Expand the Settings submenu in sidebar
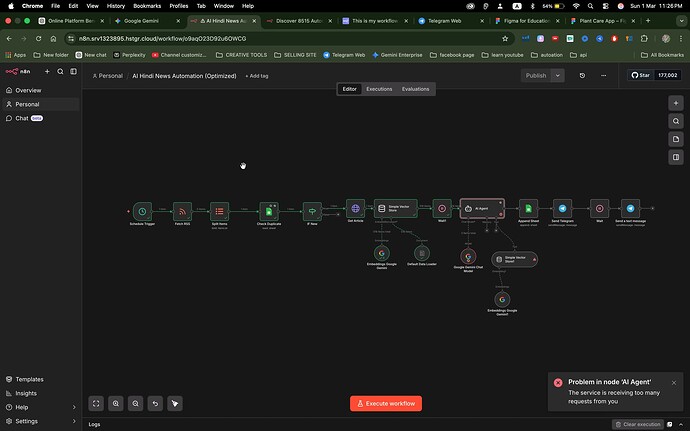Screen dimensions: 690x431 click(x=72, y=421)
